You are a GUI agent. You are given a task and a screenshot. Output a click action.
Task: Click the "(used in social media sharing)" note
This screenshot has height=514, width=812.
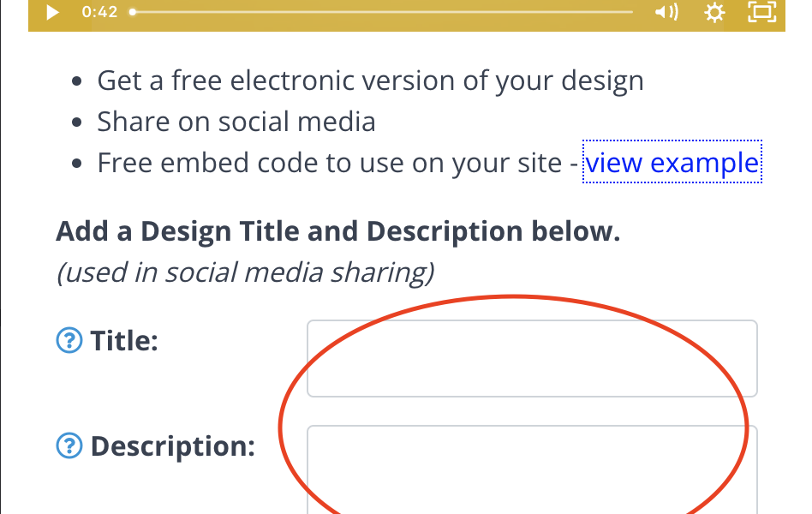click(x=245, y=272)
